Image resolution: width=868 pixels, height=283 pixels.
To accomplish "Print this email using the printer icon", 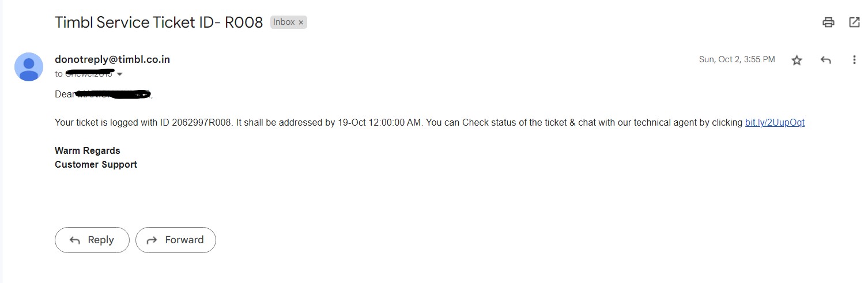I will pyautogui.click(x=828, y=22).
